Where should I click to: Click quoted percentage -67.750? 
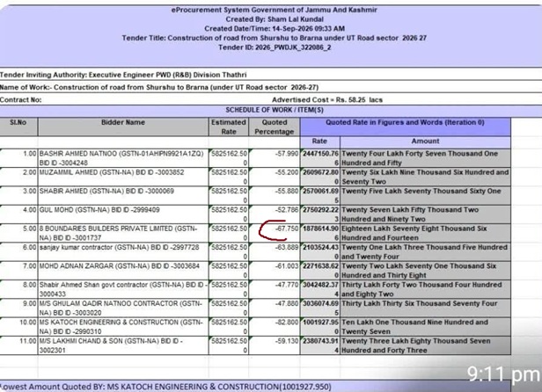pos(275,233)
